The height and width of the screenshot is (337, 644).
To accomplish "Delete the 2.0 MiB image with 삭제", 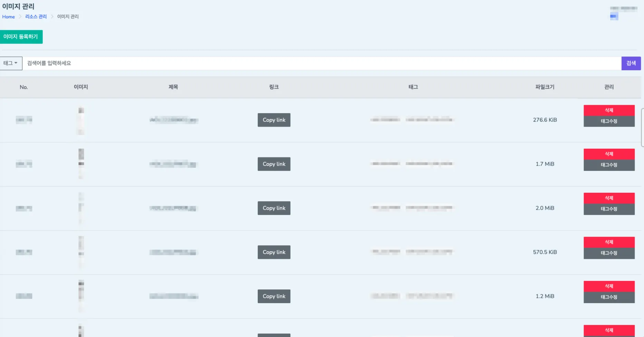I will [609, 198].
